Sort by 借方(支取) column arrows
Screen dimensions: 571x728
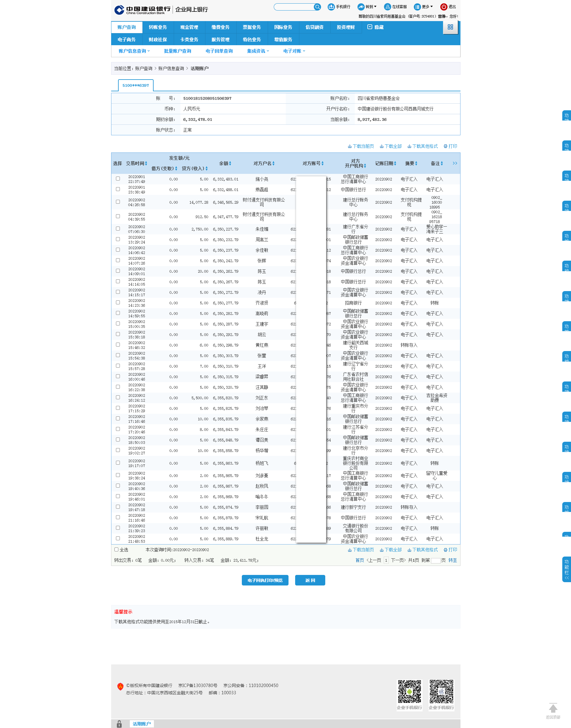176,168
